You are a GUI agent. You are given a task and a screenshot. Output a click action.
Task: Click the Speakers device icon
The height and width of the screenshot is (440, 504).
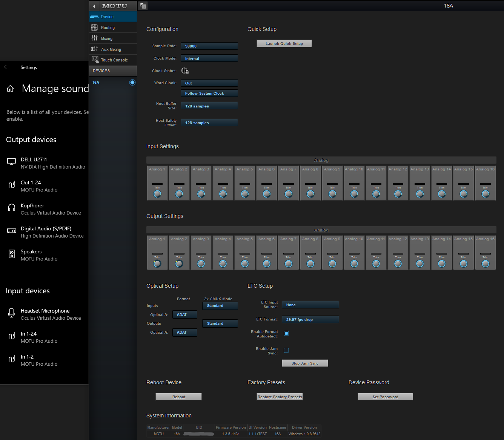click(12, 254)
